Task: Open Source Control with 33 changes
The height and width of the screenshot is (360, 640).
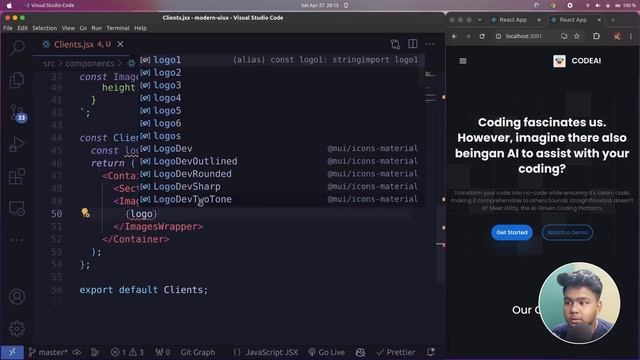Action: point(18,113)
